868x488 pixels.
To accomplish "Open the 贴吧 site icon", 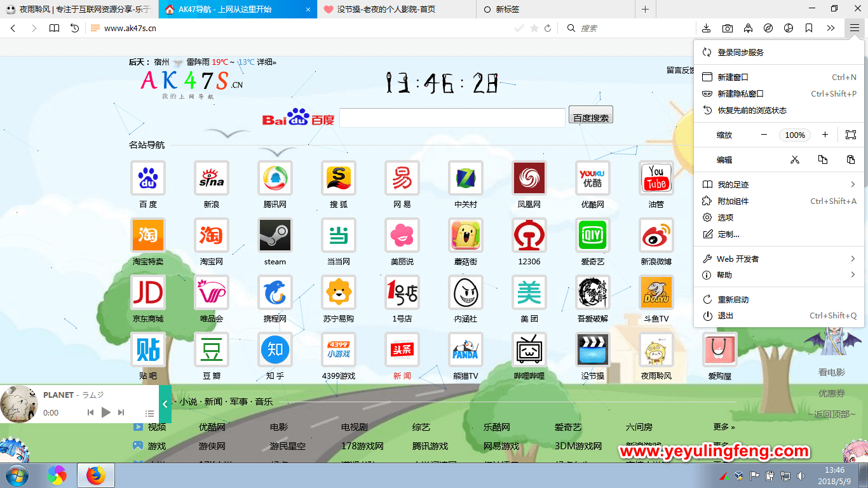I will (148, 349).
